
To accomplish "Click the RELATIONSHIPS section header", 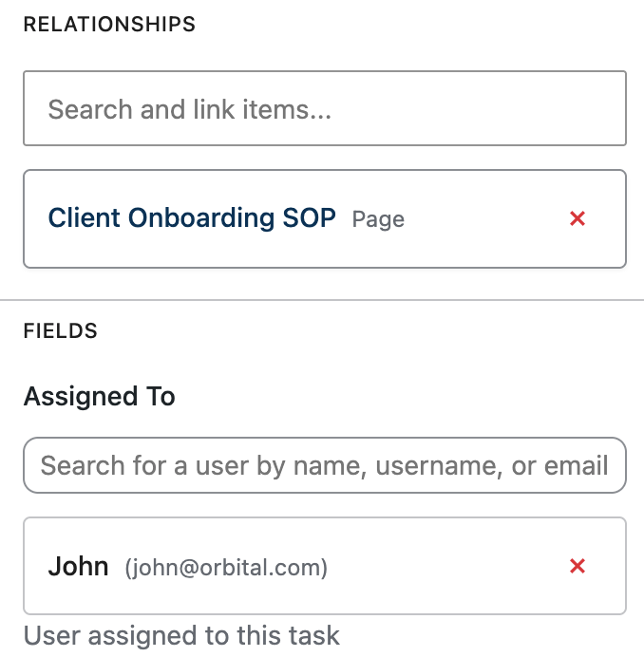I will point(109,25).
